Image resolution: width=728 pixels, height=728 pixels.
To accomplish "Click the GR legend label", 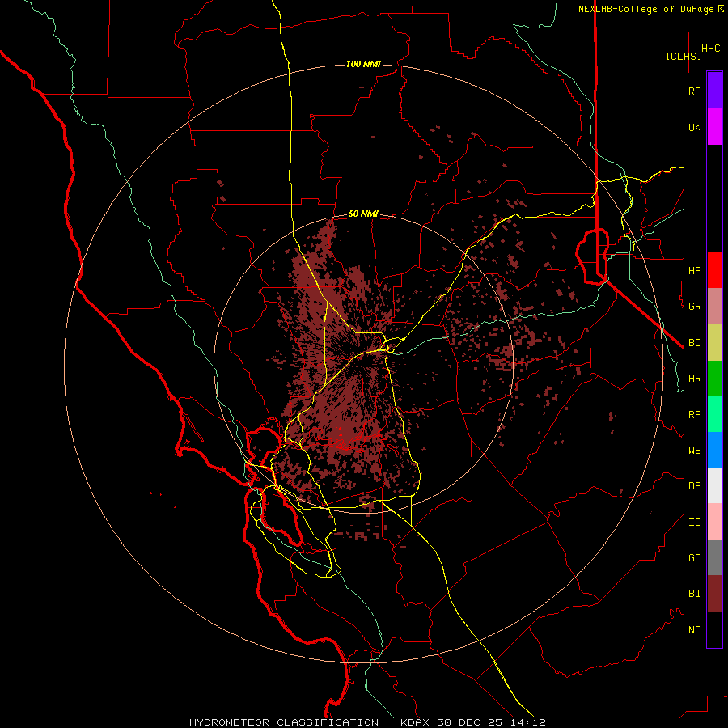I will (x=694, y=307).
